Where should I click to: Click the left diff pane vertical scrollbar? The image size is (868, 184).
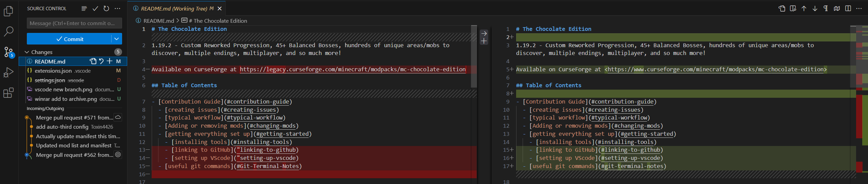click(x=474, y=56)
